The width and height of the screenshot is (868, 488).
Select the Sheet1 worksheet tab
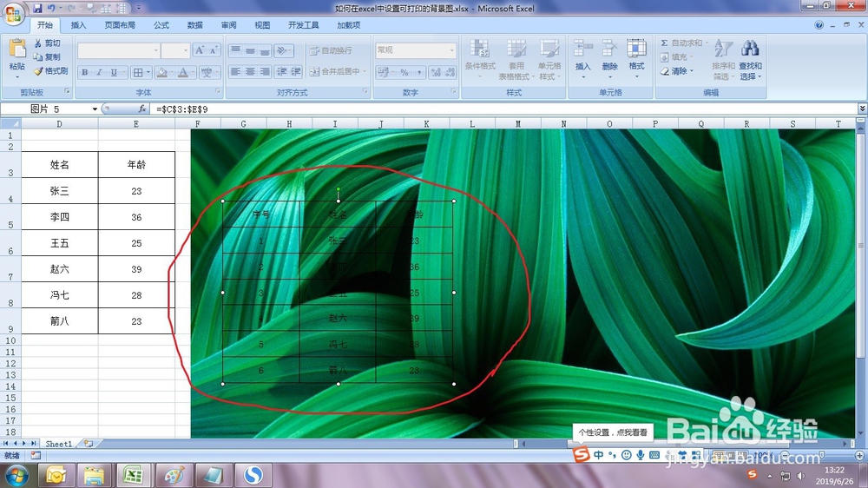pyautogui.click(x=59, y=444)
